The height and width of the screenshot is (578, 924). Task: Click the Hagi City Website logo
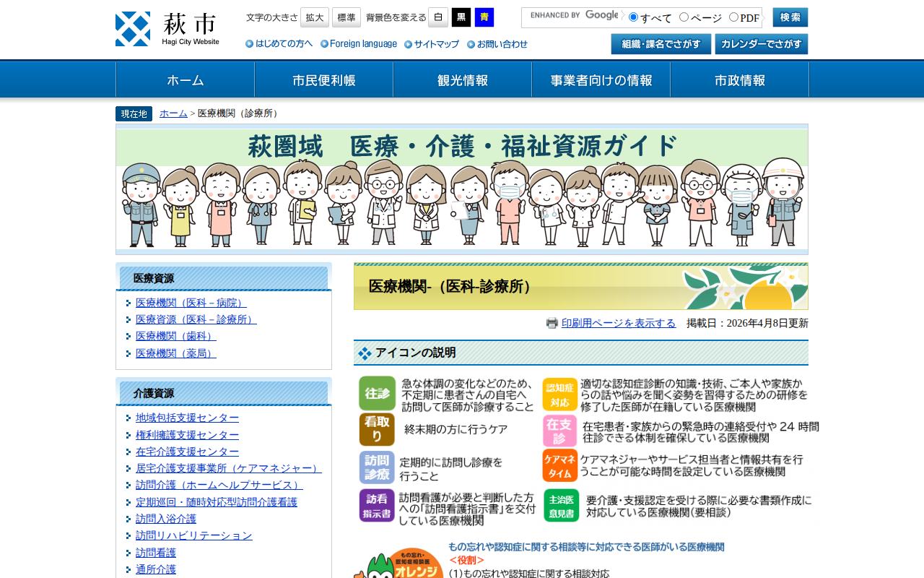click(x=167, y=29)
